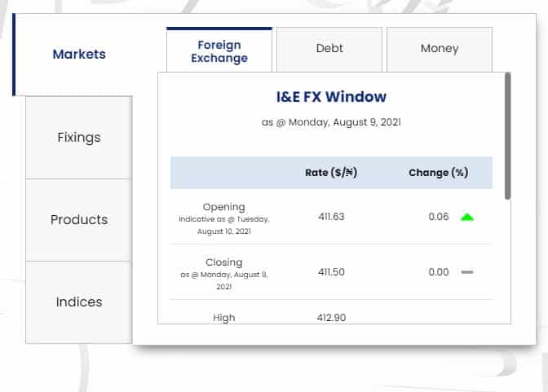Click the FX panel vertical scrollbar thumb
548x392 pixels.
pos(508,136)
